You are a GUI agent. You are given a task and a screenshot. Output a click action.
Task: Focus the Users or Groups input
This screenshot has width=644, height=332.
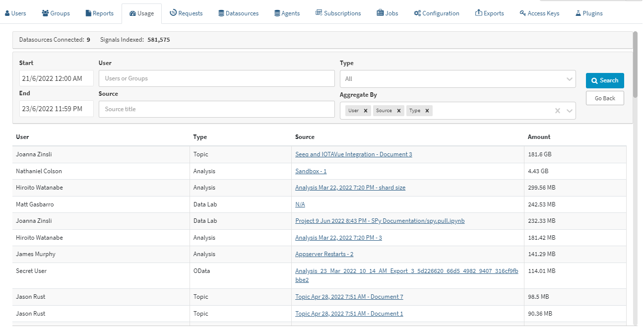(216, 78)
